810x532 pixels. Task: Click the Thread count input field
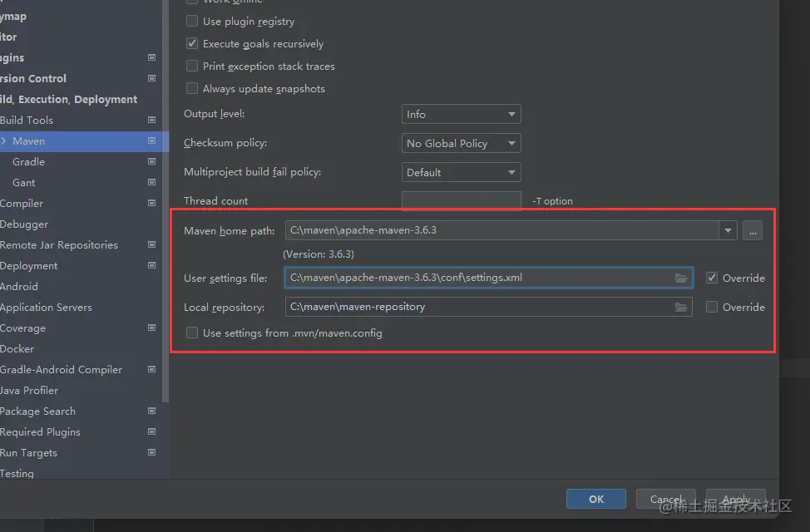coord(462,200)
